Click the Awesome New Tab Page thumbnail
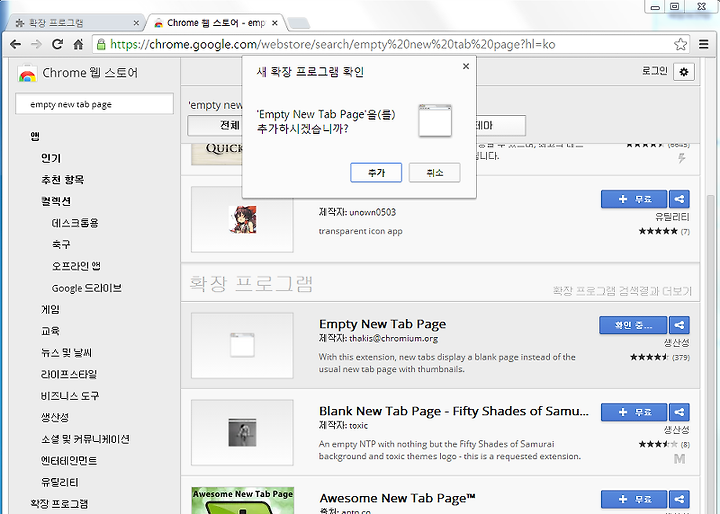This screenshot has height=514, width=720. (242, 500)
